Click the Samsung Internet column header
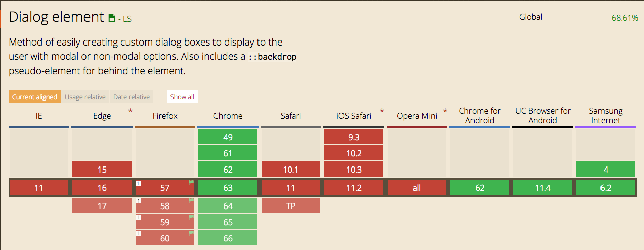This screenshot has height=250, width=644. [606, 115]
